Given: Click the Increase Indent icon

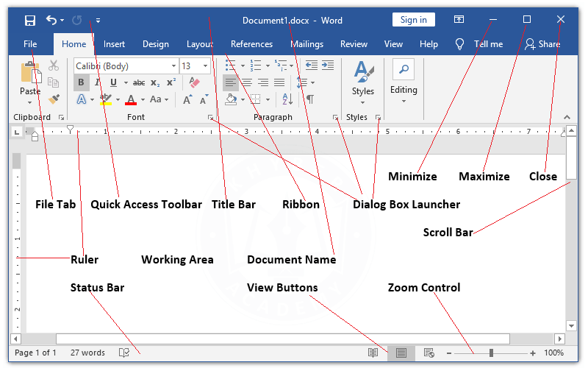Looking at the screenshot, I should click(327, 66).
